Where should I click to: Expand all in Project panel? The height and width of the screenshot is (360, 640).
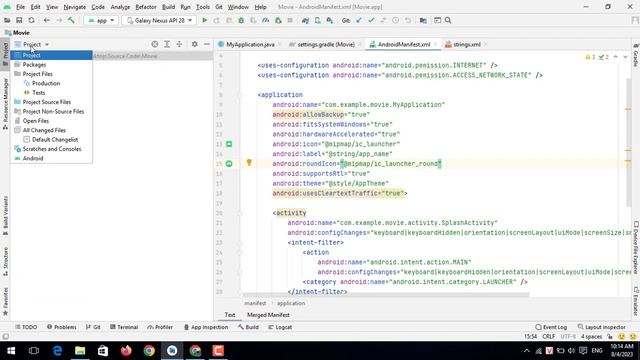click(x=167, y=44)
